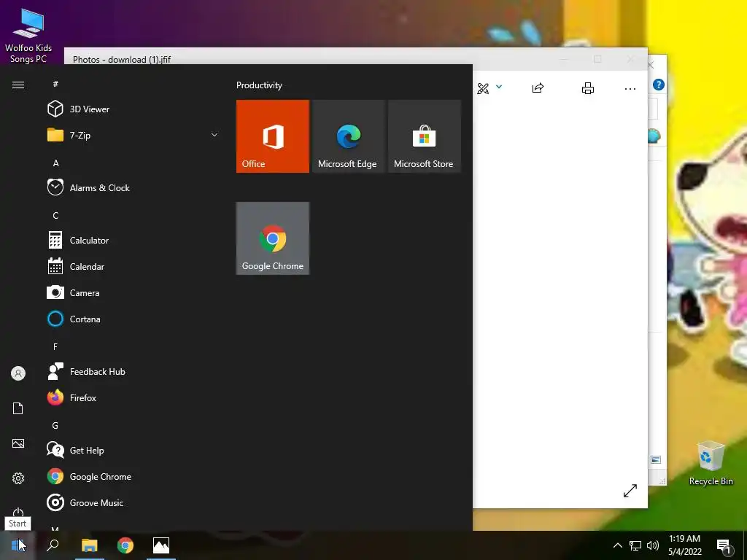The height and width of the screenshot is (560, 747).
Task: Open the user account icon in Start sidebar
Action: click(x=18, y=373)
